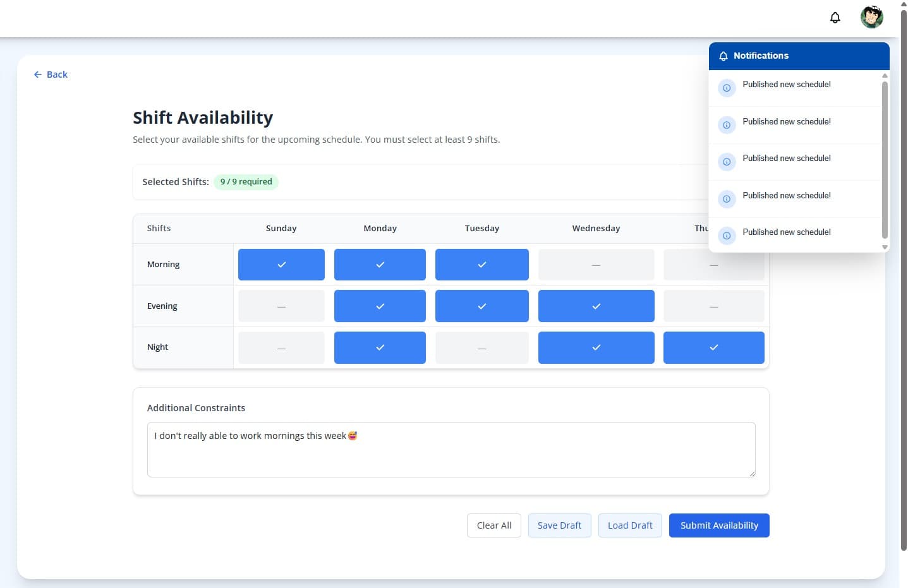Click the second notification's info icon
This screenshot has height=588, width=908.
pos(727,125)
